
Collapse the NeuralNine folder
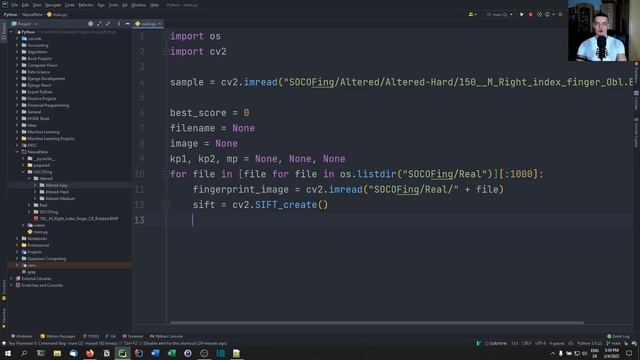[x=18, y=152]
